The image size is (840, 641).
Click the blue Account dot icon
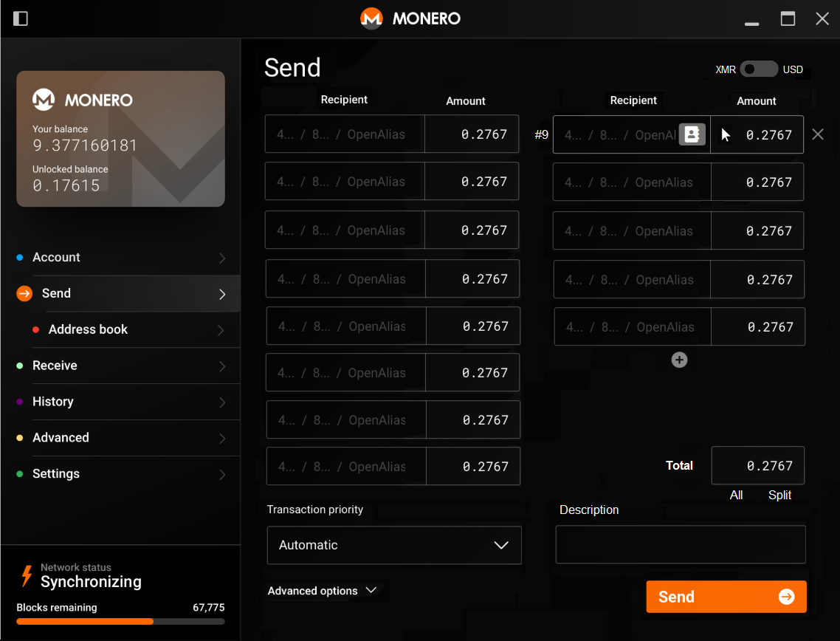(20, 257)
